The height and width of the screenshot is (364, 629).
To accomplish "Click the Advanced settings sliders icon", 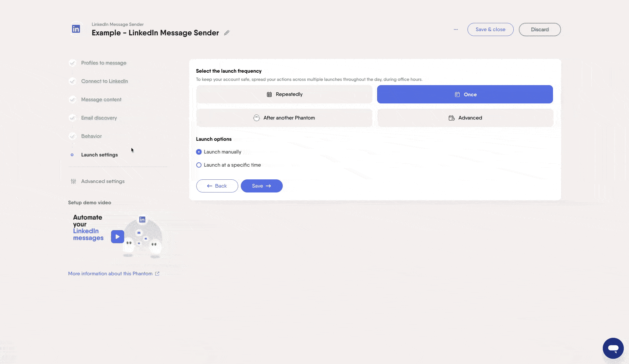I will pyautogui.click(x=73, y=181).
